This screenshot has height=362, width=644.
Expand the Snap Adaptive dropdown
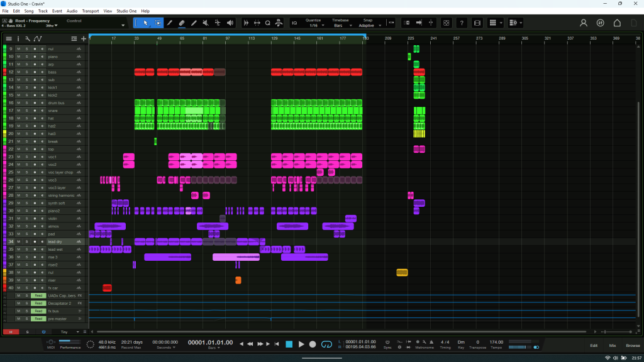pyautogui.click(x=368, y=26)
